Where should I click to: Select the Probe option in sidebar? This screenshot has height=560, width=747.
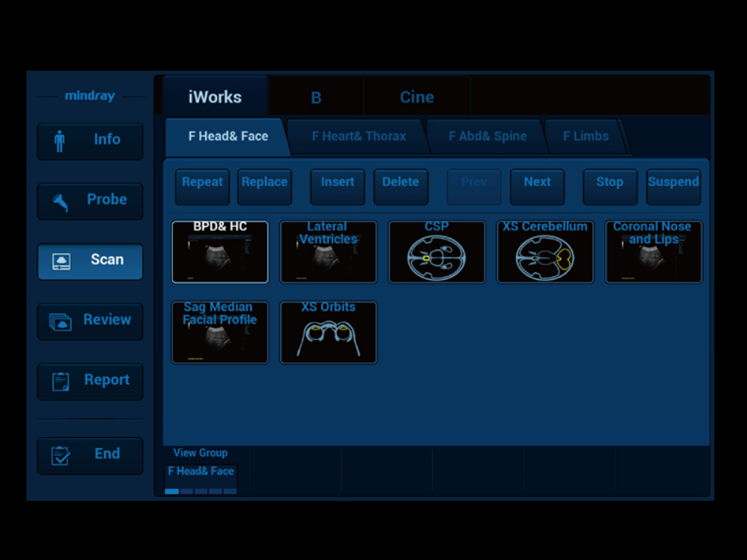click(90, 201)
